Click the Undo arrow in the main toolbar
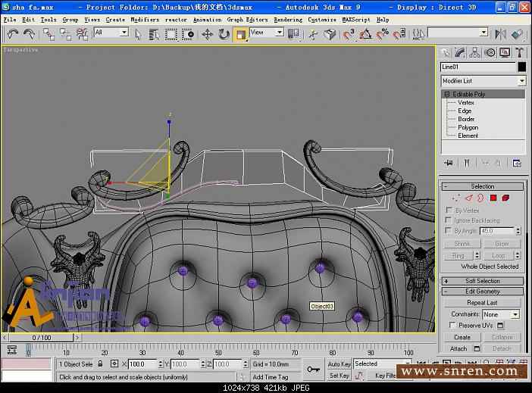The height and width of the screenshot is (393, 532). (x=12, y=34)
